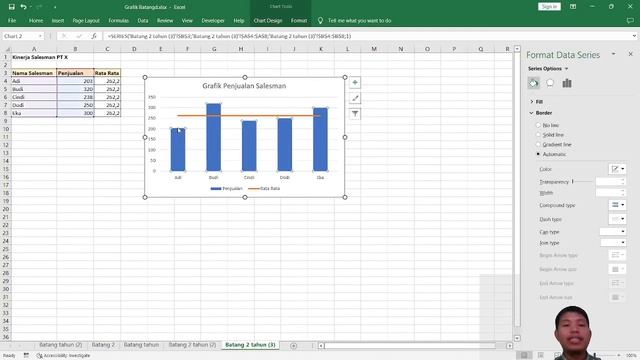Select the Gradient line radio button
640x360 pixels.
point(538,144)
